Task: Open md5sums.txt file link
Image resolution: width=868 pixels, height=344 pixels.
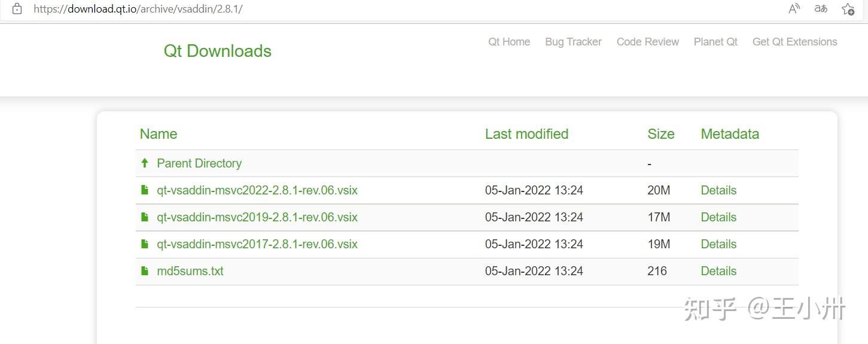Action: click(190, 271)
